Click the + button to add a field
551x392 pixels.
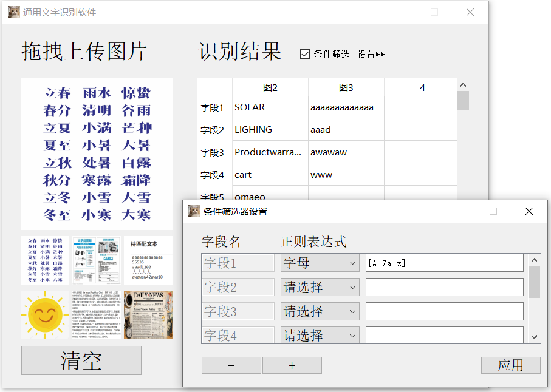292,365
